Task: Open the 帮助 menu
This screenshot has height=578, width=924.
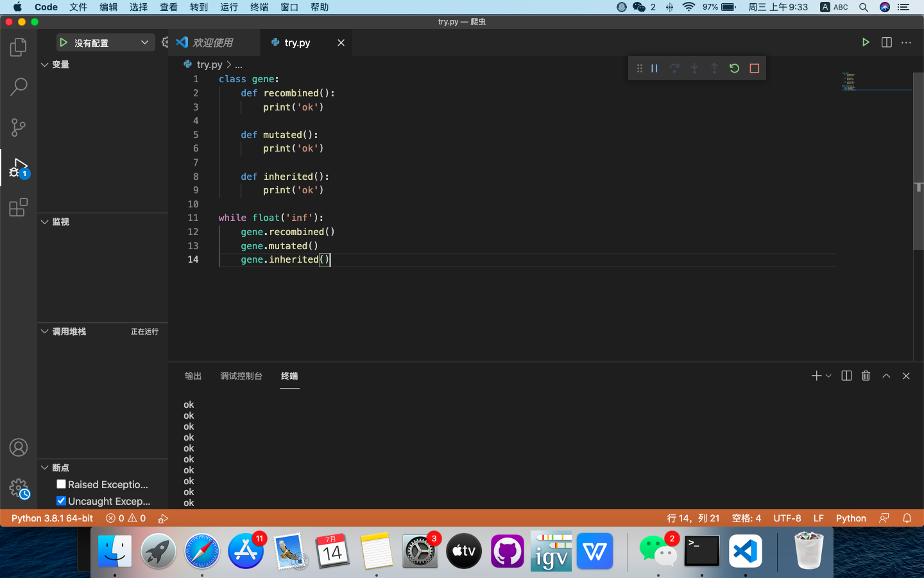Action: (320, 7)
